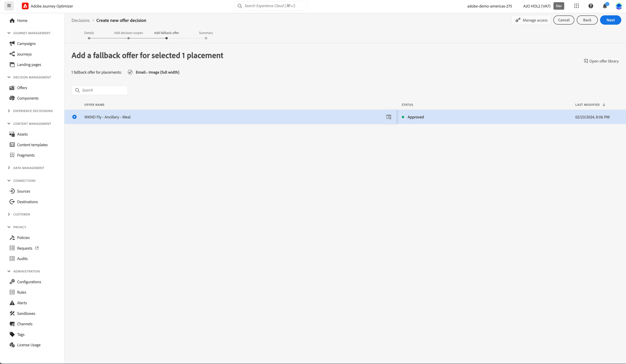Open the user profile avatar
The image size is (626, 364).
pyautogui.click(x=619, y=6)
